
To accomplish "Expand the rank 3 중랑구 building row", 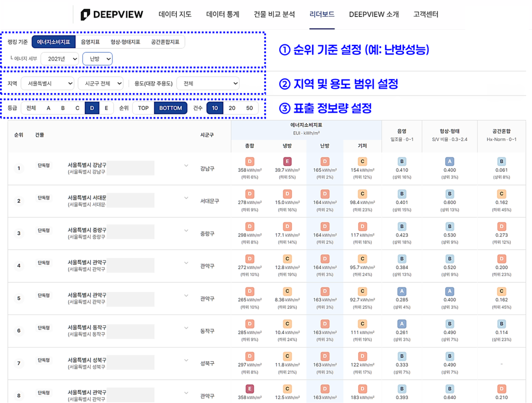I will pyautogui.click(x=186, y=230).
